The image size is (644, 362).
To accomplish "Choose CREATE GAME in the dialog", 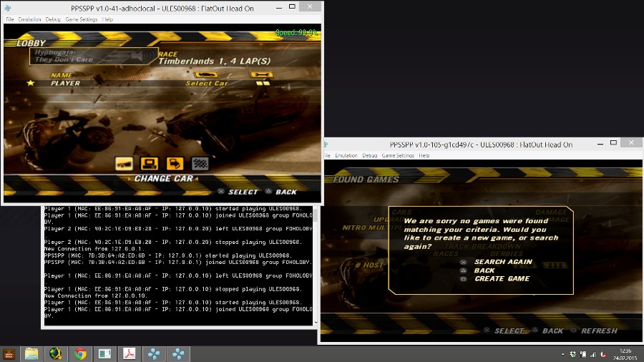I will click(x=502, y=278).
